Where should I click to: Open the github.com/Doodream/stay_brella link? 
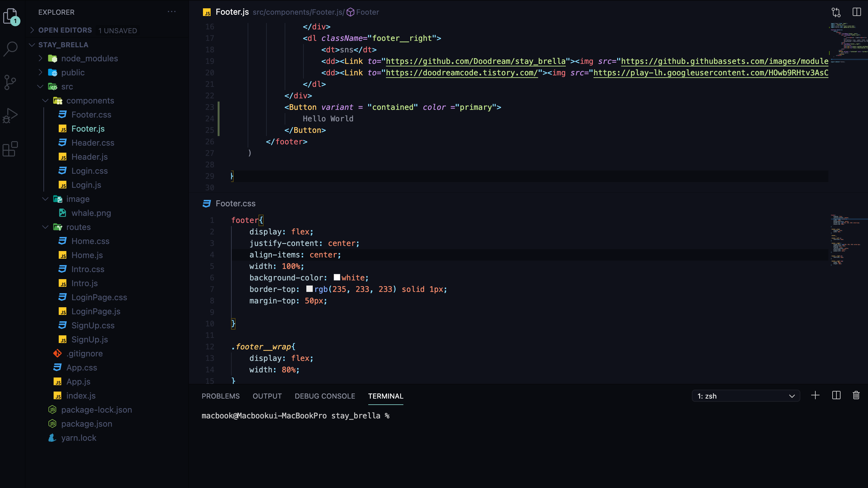pos(475,61)
